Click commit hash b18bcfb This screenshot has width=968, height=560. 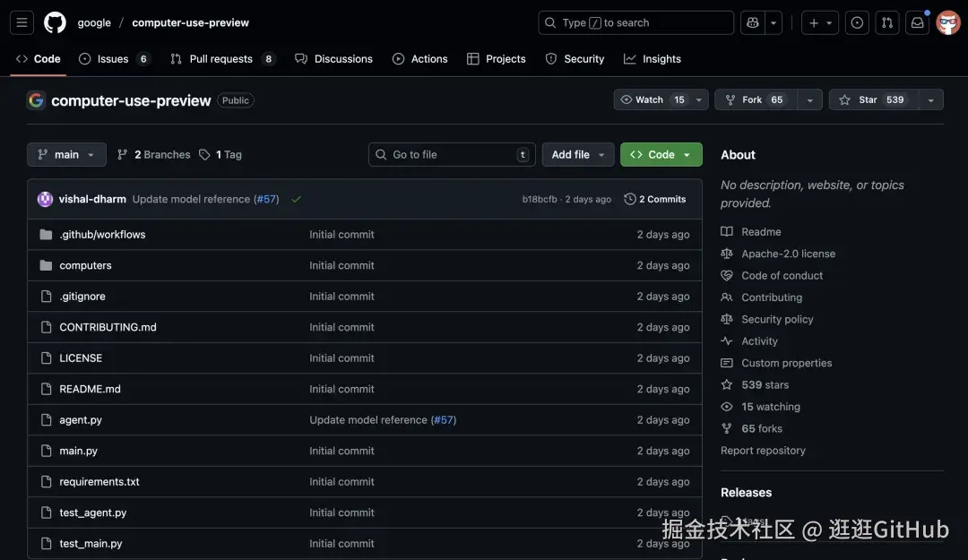coord(540,200)
